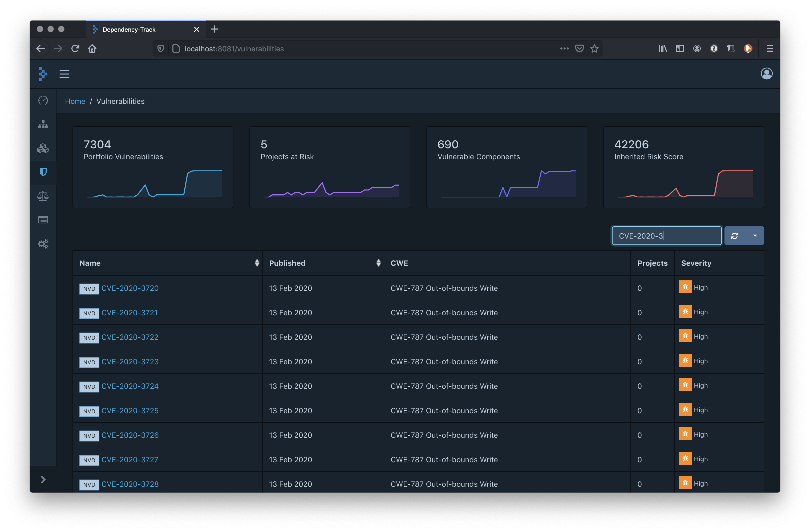Toggle the hamburger sidebar menu
810x532 pixels.
(64, 74)
